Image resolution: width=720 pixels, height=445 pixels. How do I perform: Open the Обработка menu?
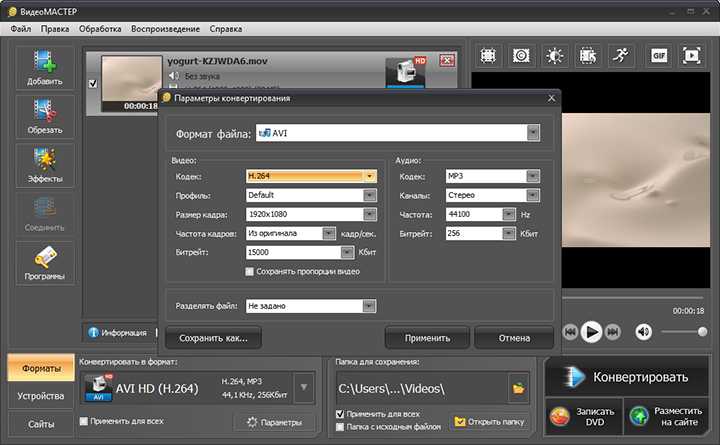100,28
